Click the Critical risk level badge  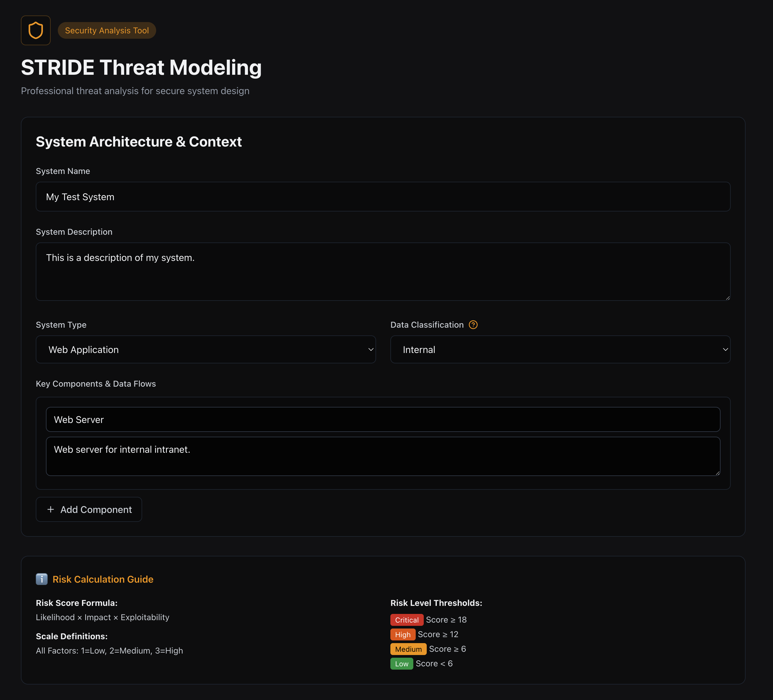click(407, 620)
